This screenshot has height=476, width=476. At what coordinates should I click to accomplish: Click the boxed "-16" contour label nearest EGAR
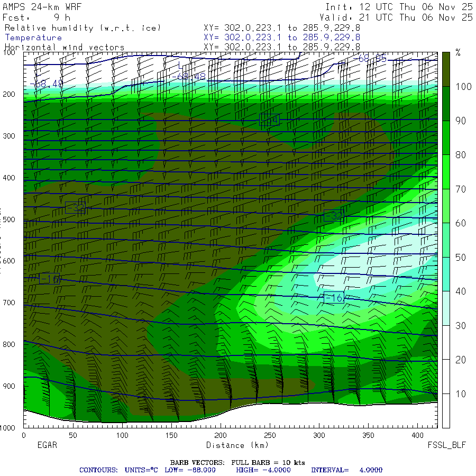pos(50,279)
